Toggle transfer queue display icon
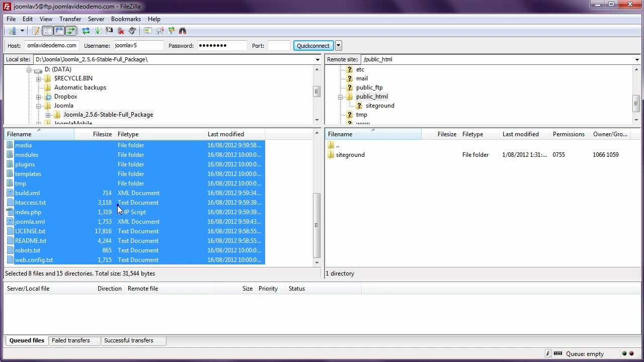The height and width of the screenshot is (362, 644). [71, 31]
